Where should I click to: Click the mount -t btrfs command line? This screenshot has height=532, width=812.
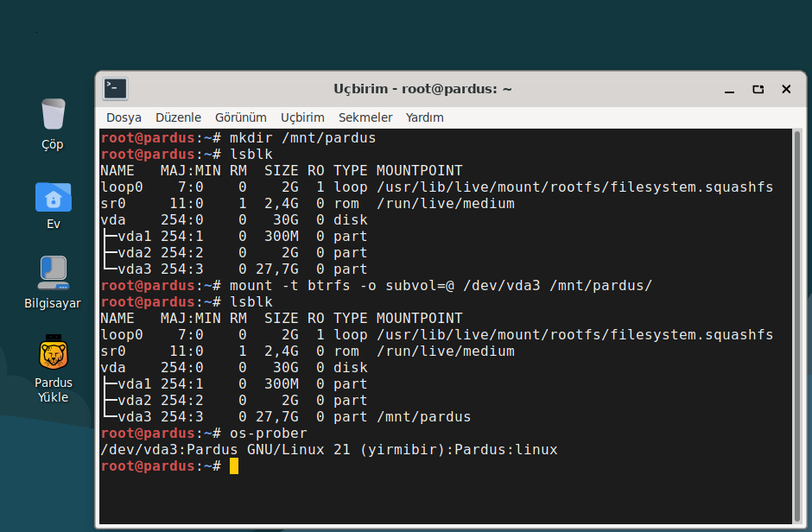point(377,286)
